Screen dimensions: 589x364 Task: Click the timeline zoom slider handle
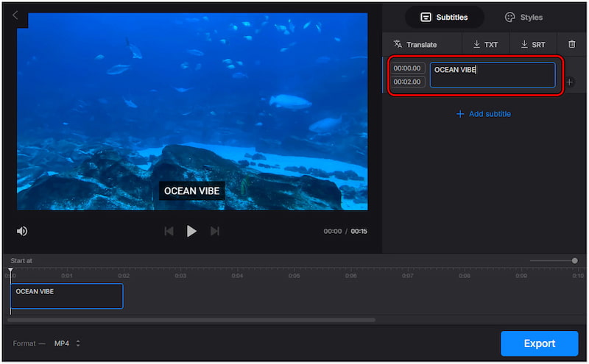(574, 260)
